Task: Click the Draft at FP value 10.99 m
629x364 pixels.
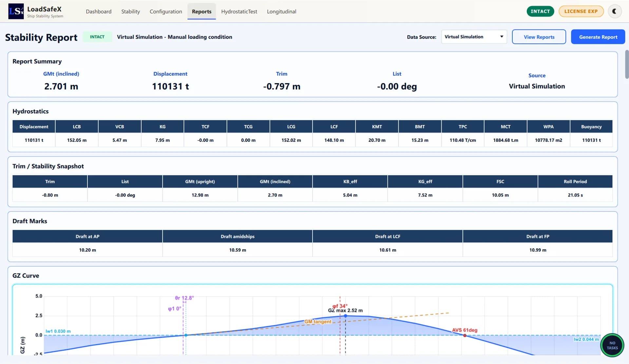Action: coord(538,250)
